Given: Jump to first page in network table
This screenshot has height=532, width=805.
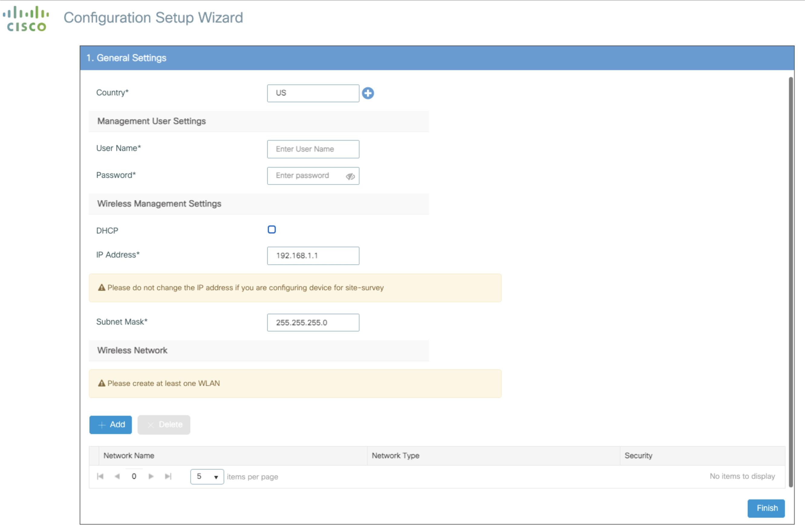Looking at the screenshot, I should (100, 476).
